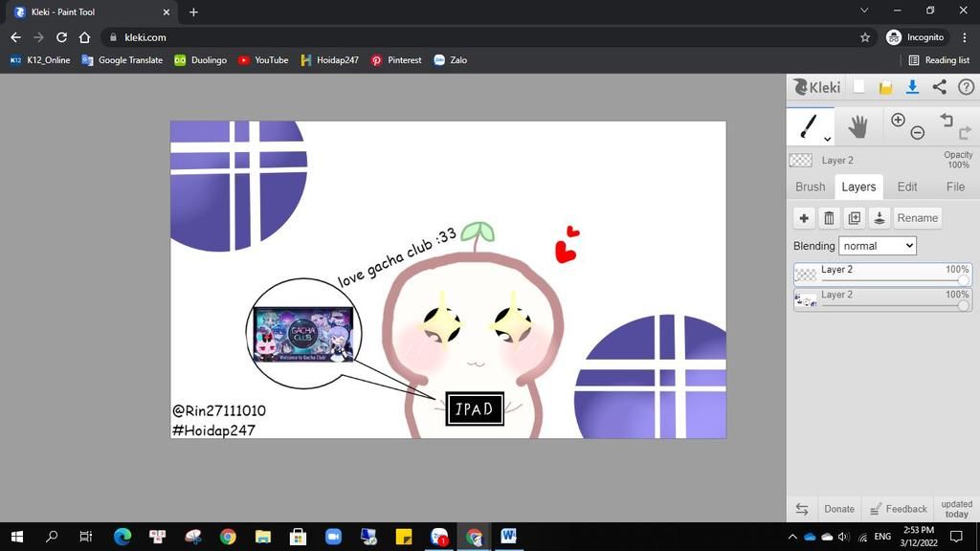Switch to the Brush tab
This screenshot has height=551, width=980.
coord(810,187)
